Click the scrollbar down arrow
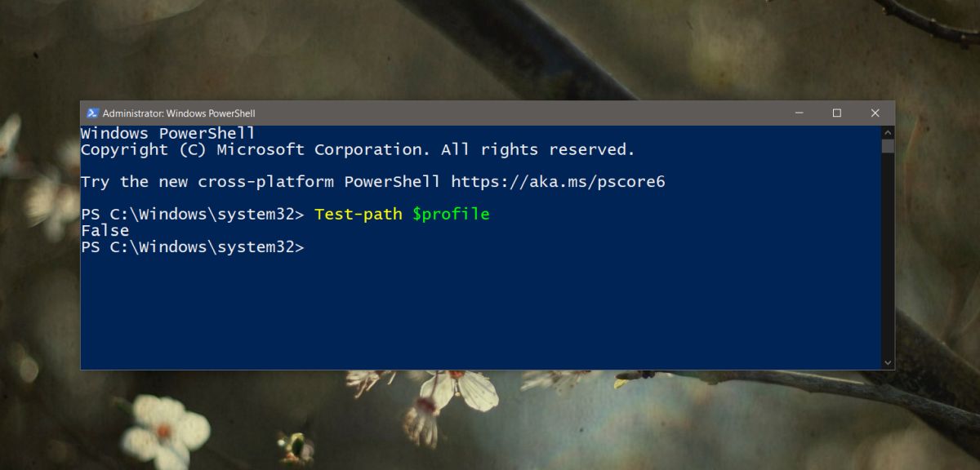The width and height of the screenshot is (980, 470). 888,361
